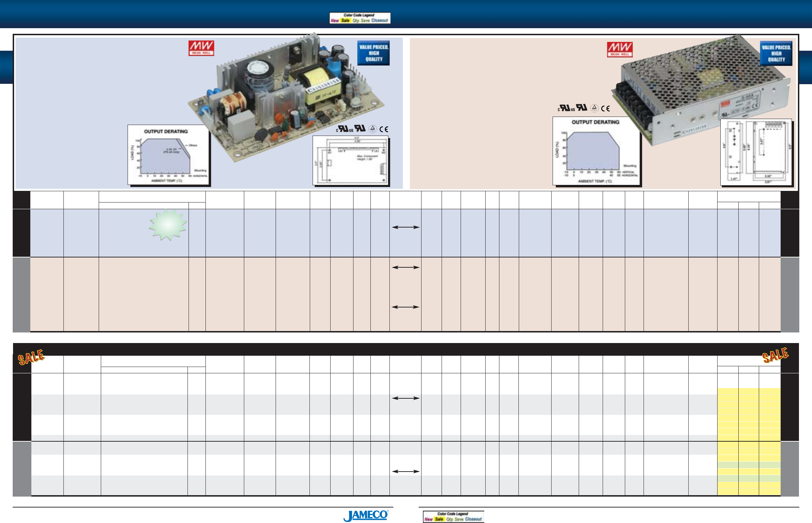Image resolution: width=812 pixels, height=523 pixels.
Task: Click 'LOAD (%)' axis label on blue panel chart
Action: point(133,152)
